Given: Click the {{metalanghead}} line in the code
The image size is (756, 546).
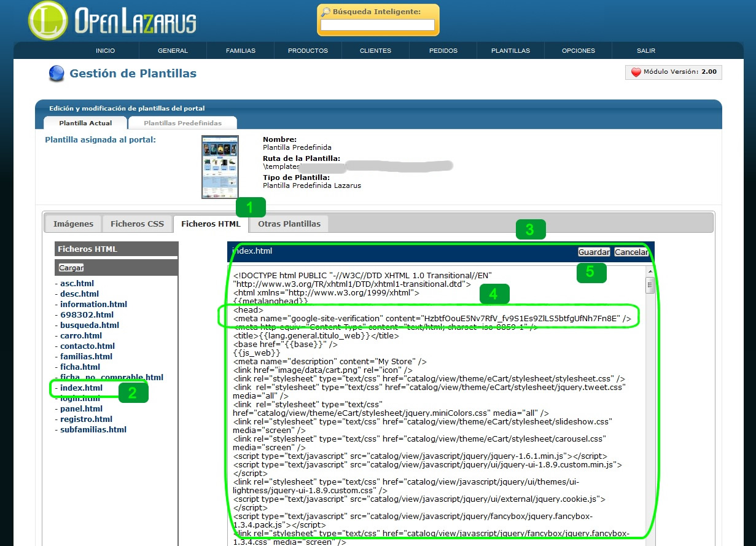Looking at the screenshot, I should click(x=270, y=302).
